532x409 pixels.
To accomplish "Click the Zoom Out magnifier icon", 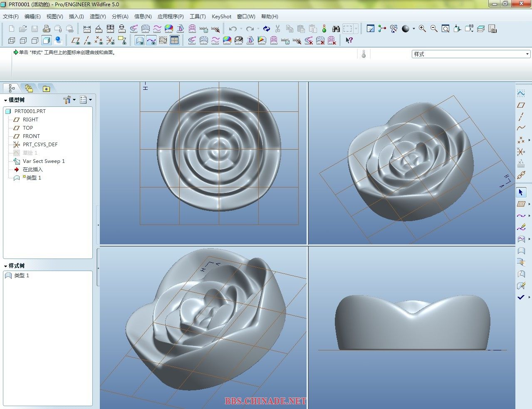I will click(x=434, y=29).
